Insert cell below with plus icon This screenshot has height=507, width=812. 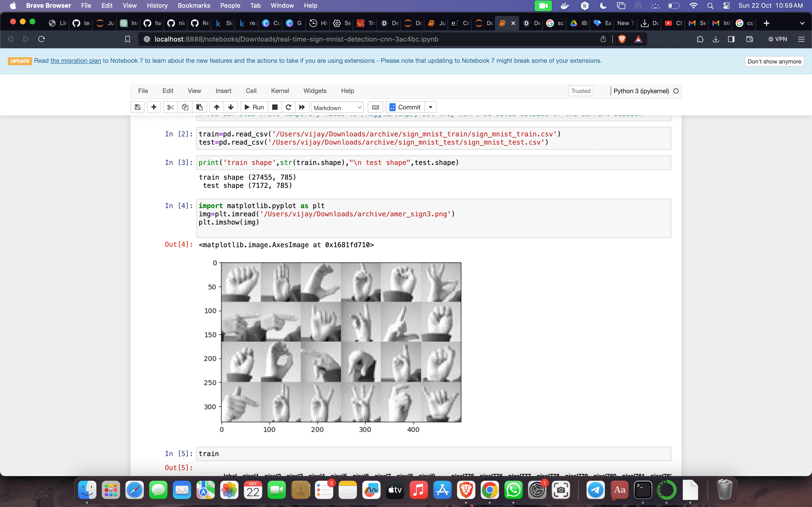pyautogui.click(x=154, y=107)
